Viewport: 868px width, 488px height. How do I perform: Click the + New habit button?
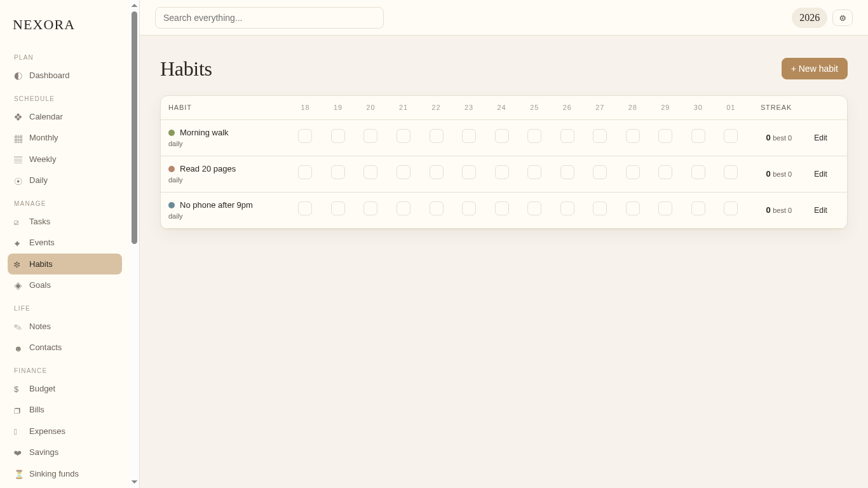click(815, 69)
